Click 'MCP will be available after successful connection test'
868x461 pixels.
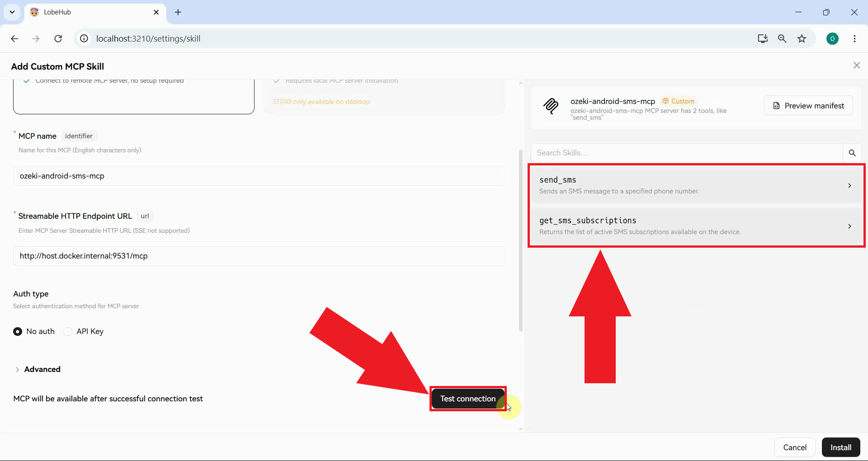108,399
